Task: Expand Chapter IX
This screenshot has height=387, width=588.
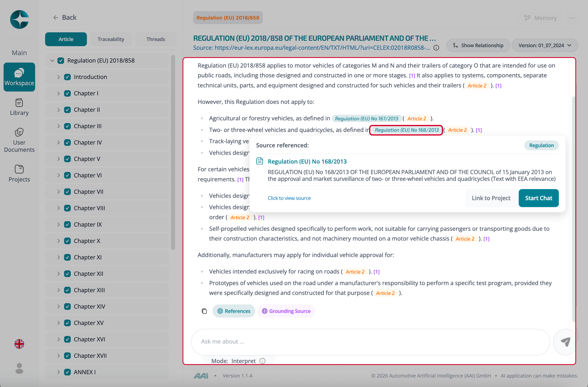Action: (59, 225)
